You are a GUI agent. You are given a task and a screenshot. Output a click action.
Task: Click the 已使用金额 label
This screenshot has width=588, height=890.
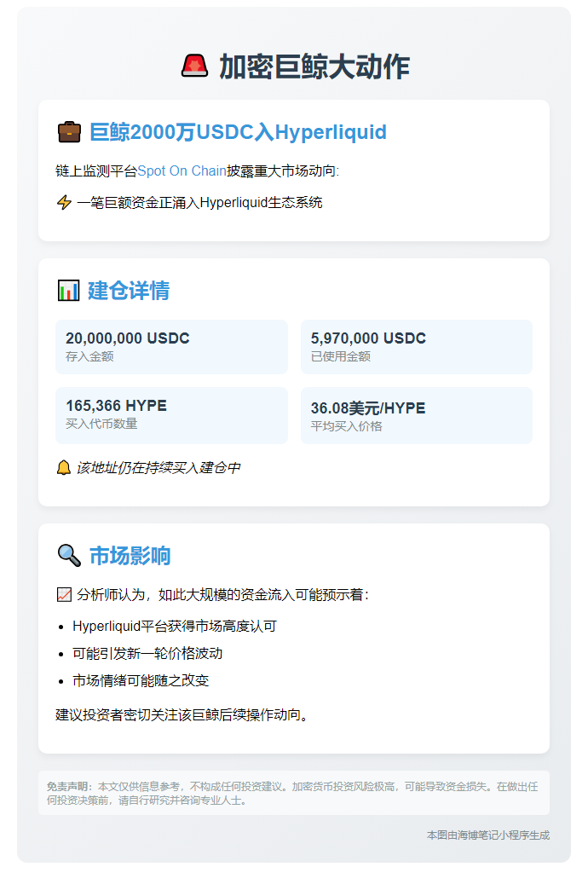pos(341,356)
